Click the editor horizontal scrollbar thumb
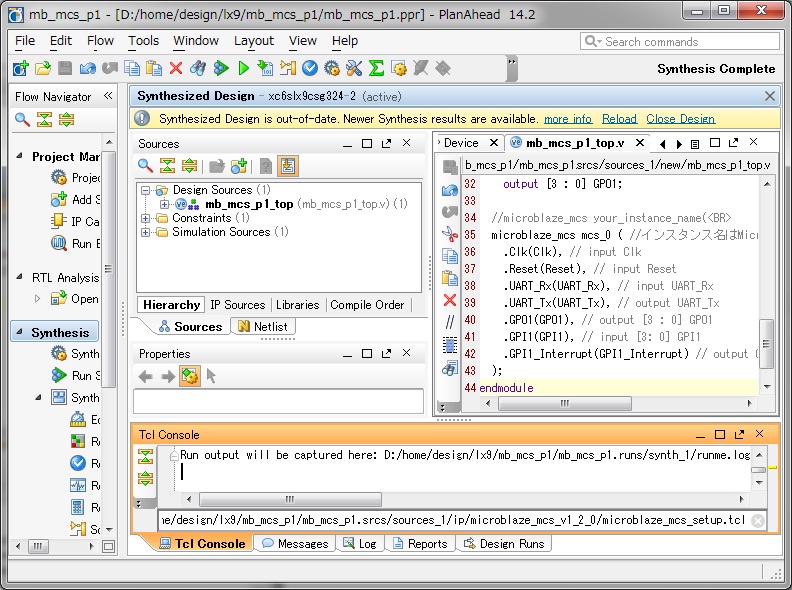792x590 pixels. [x=565, y=403]
